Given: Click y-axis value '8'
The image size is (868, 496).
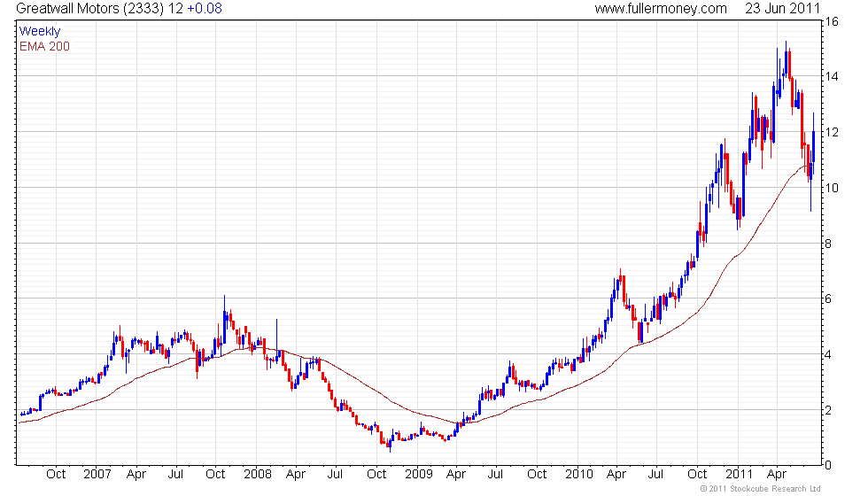Looking at the screenshot, I should [x=828, y=244].
